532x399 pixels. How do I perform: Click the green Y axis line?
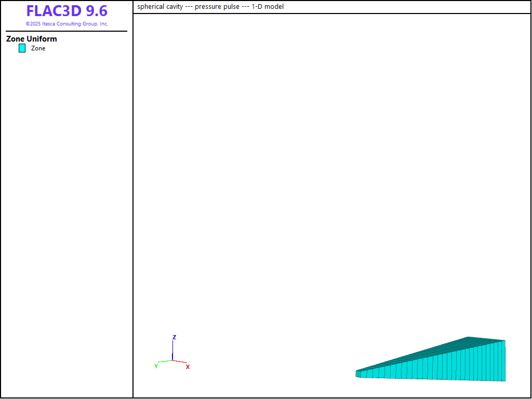pyautogui.click(x=165, y=361)
